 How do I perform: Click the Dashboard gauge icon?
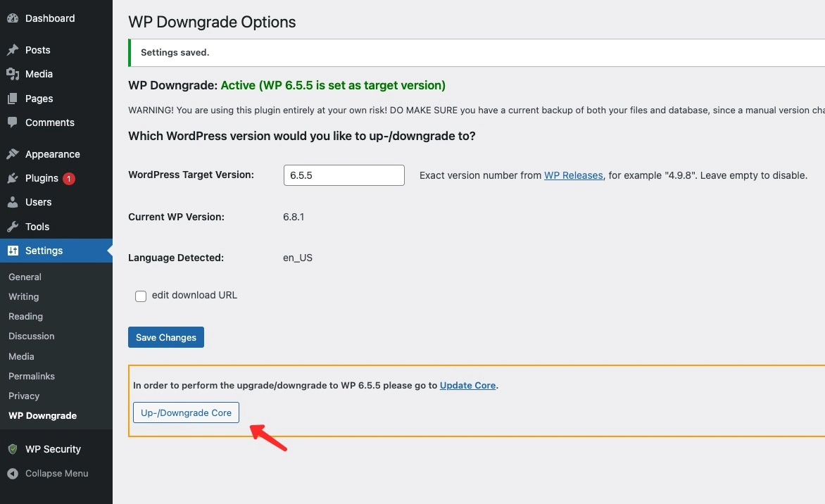pyautogui.click(x=13, y=18)
